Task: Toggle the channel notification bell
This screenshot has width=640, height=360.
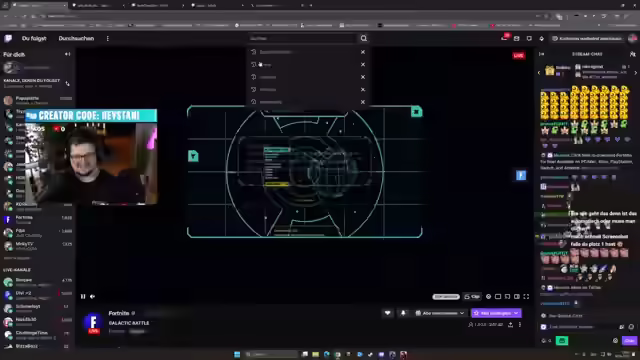Action: pos(403,313)
